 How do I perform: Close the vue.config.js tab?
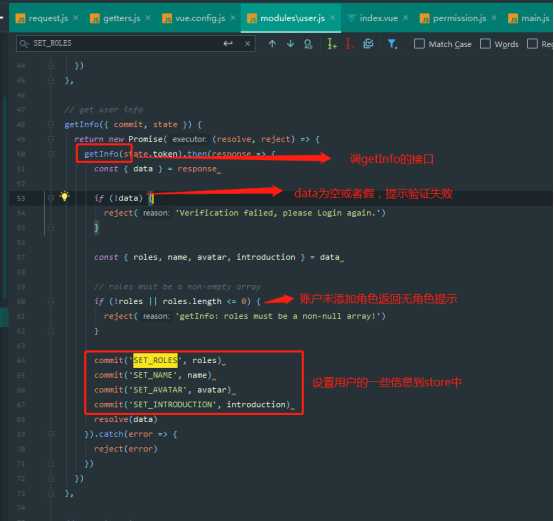[232, 18]
